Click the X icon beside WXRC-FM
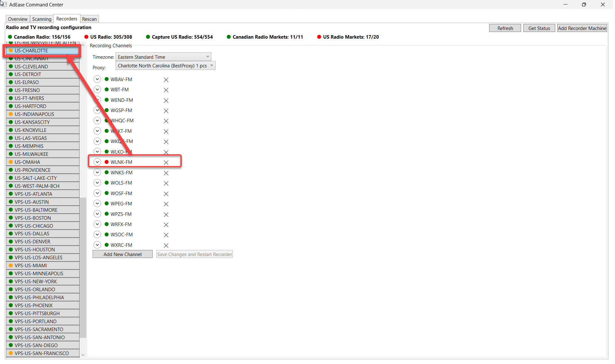The height and width of the screenshot is (364, 615). (x=166, y=246)
